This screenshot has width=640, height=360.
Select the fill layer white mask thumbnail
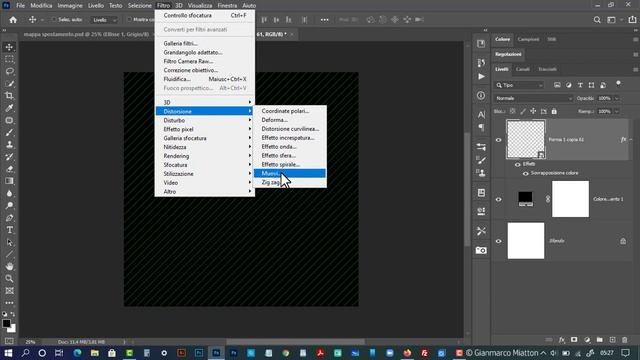[570, 199]
